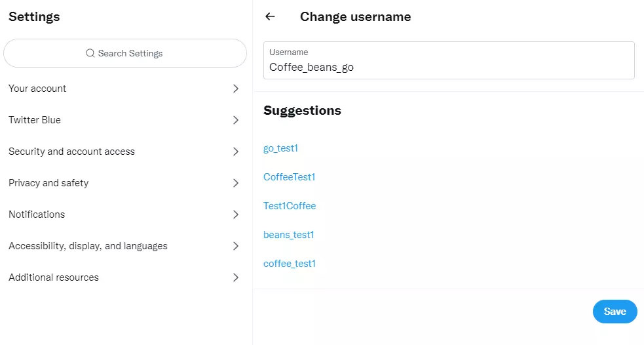Click the chevron beside Privacy and safety
Viewport: 644px width, 345px height.
click(236, 183)
